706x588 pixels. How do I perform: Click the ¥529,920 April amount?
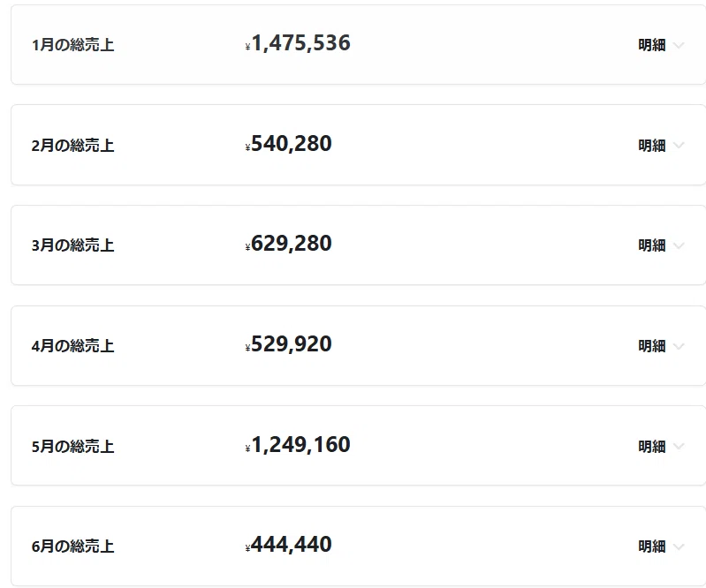[x=289, y=344]
